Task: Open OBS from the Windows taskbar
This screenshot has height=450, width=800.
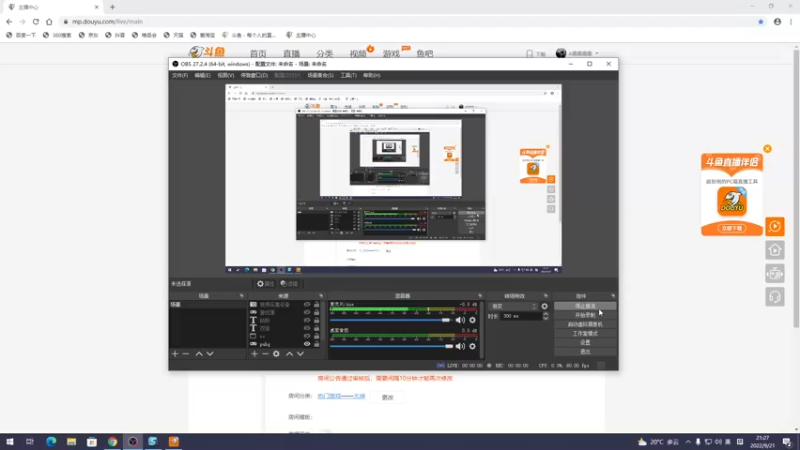Action: click(x=133, y=441)
